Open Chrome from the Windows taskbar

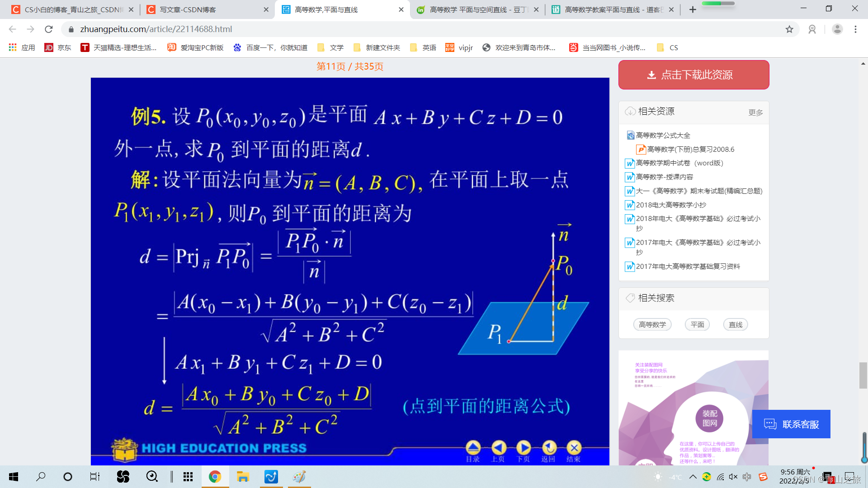215,477
